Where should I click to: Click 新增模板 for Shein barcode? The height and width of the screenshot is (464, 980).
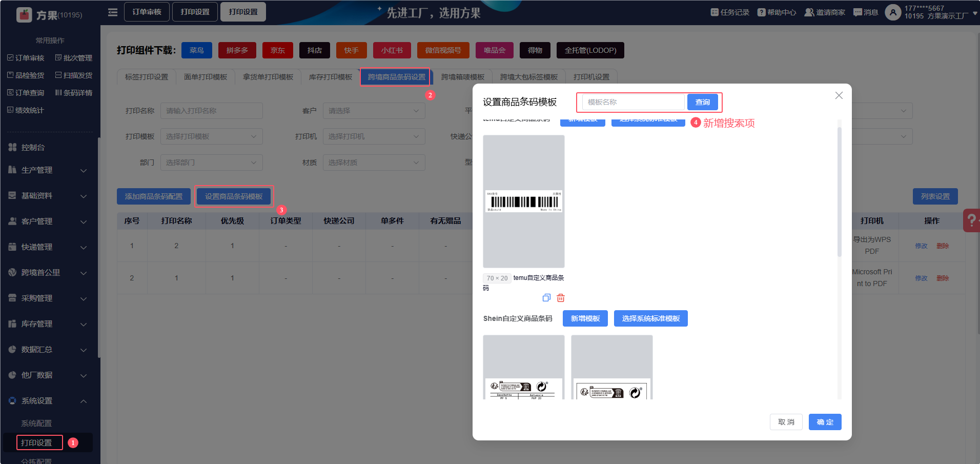[x=585, y=318]
